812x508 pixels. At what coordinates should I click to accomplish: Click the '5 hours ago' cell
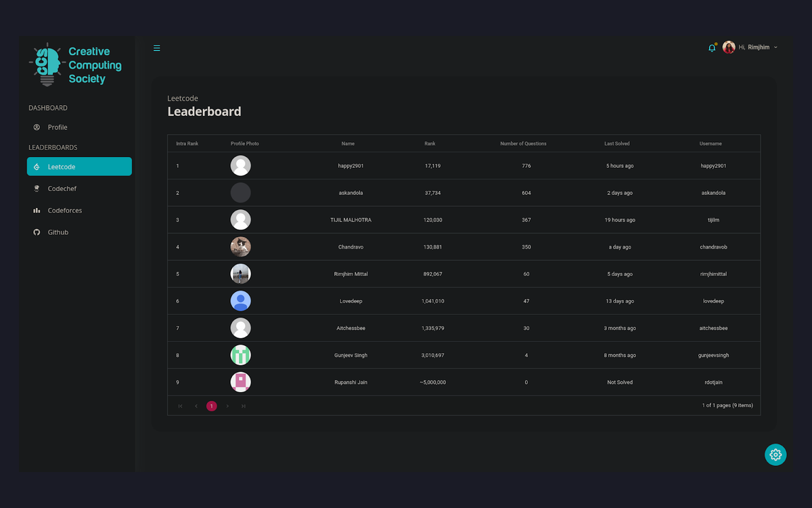[620, 166]
